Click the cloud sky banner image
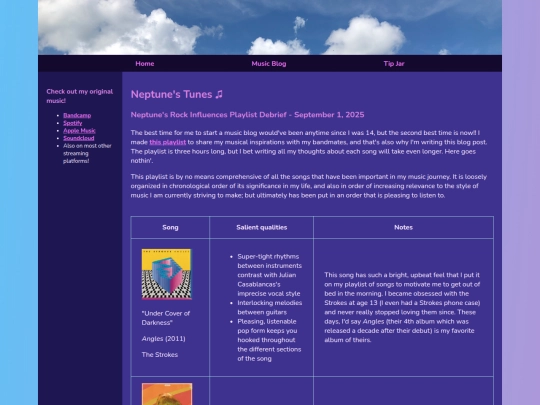Image resolution: width=540 pixels, height=405 pixels. click(270, 27)
